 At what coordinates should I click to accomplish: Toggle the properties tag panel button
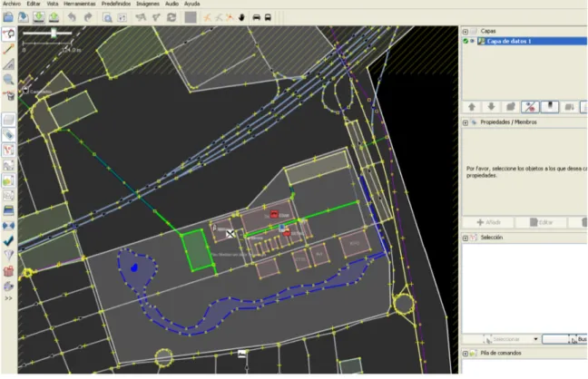tap(9, 135)
